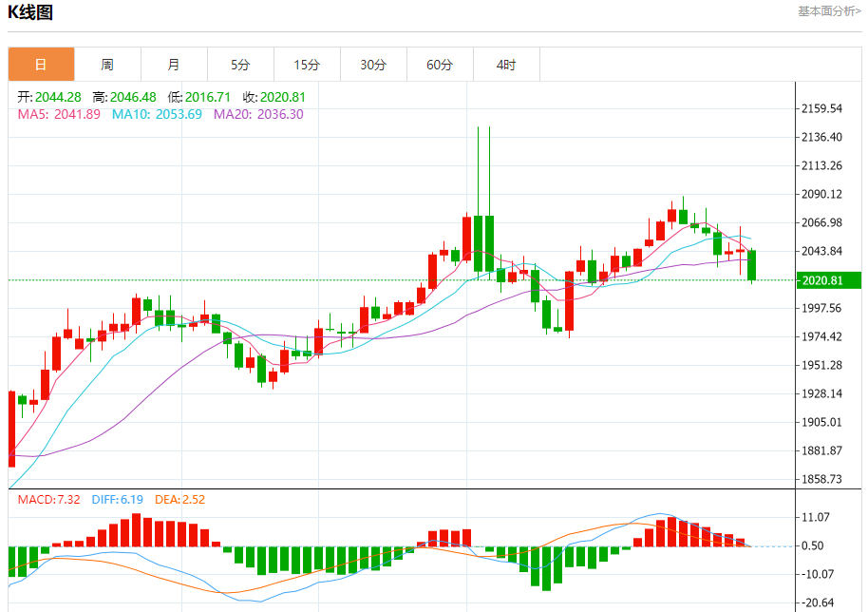This screenshot has width=868, height=612.
Task: Click the 开 2044.28 opening value
Action: [49, 97]
